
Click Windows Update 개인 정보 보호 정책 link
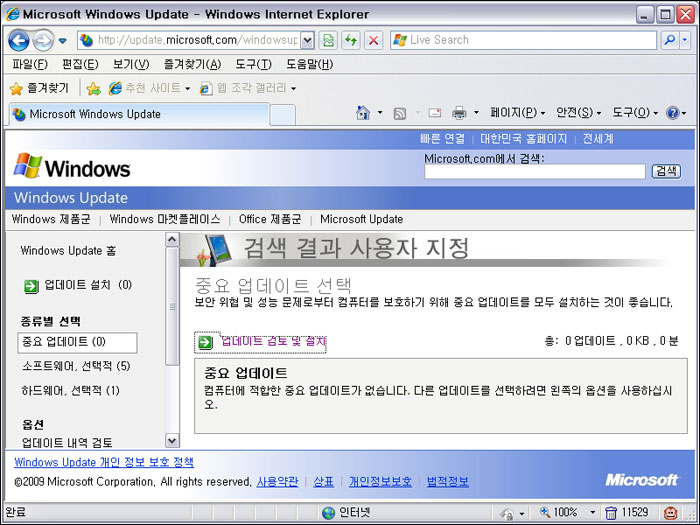click(x=104, y=462)
